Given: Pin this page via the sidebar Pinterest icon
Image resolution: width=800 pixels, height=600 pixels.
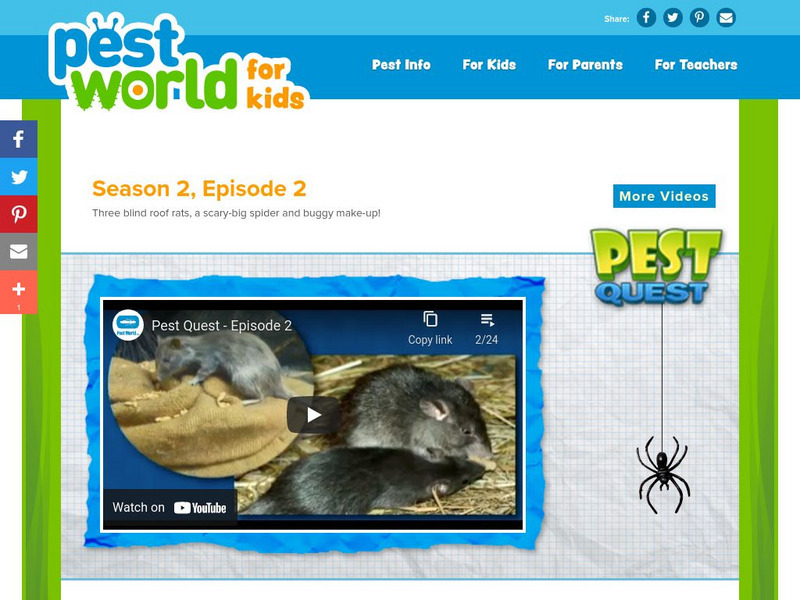Looking at the screenshot, I should coord(18,213).
